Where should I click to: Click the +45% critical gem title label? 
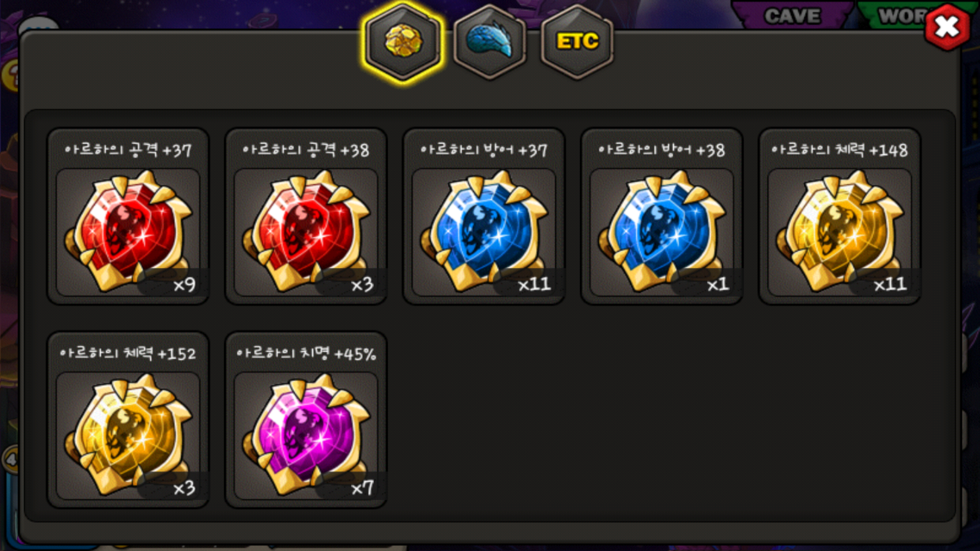pyautogui.click(x=306, y=354)
